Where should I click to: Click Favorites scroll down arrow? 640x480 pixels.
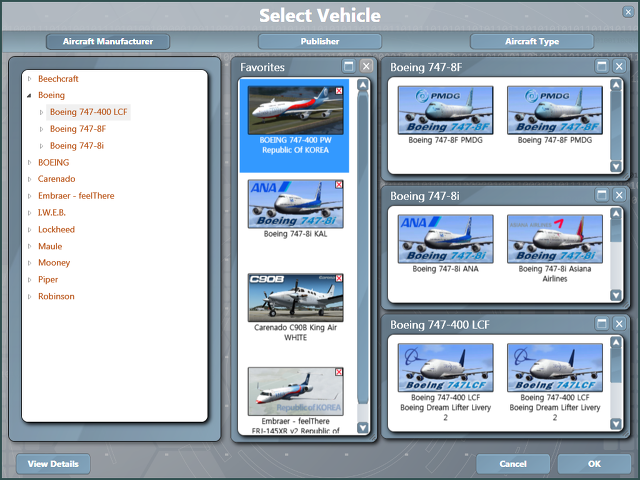362,427
